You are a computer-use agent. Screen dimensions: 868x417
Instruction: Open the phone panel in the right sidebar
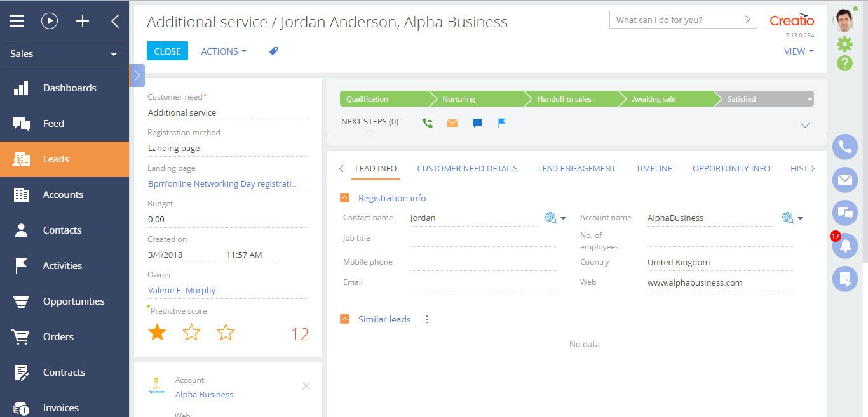845,147
